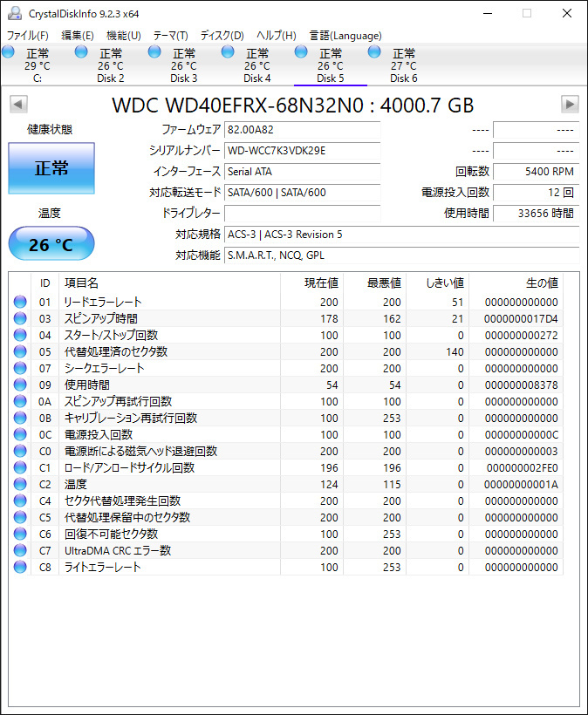Image resolution: width=588 pixels, height=715 pixels.
Task: Click the 正常 health status button
Action: [x=51, y=168]
